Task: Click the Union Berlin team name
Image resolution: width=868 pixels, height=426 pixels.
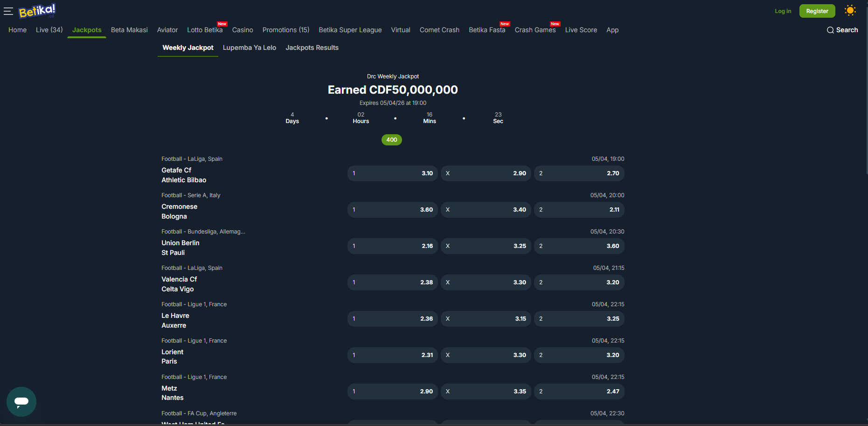Action: coord(181,243)
